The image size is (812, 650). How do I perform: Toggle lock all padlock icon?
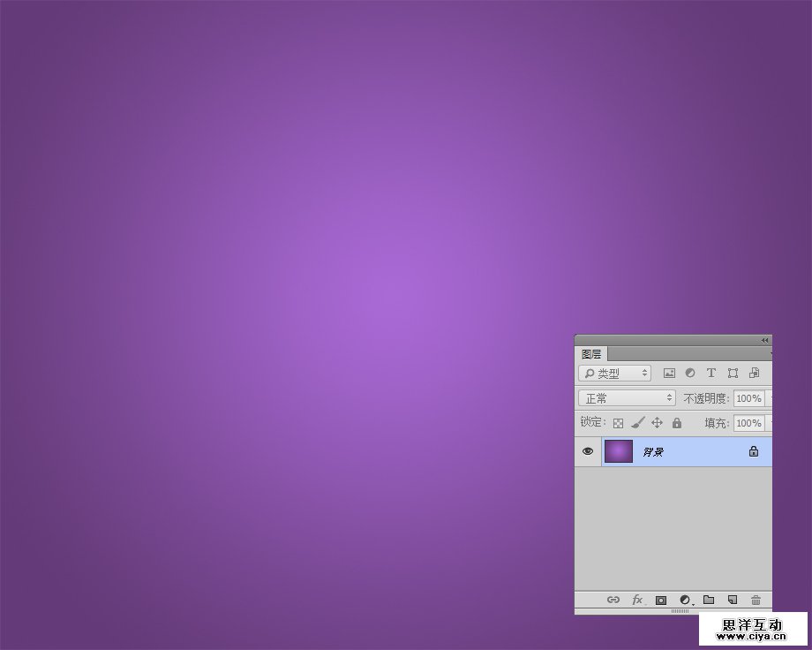(x=677, y=423)
